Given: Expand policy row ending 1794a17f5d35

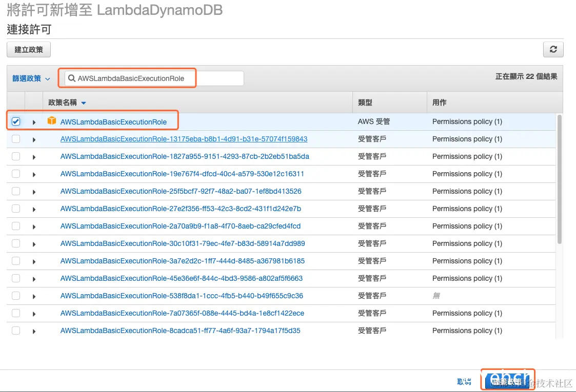Looking at the screenshot, I should [34, 332].
